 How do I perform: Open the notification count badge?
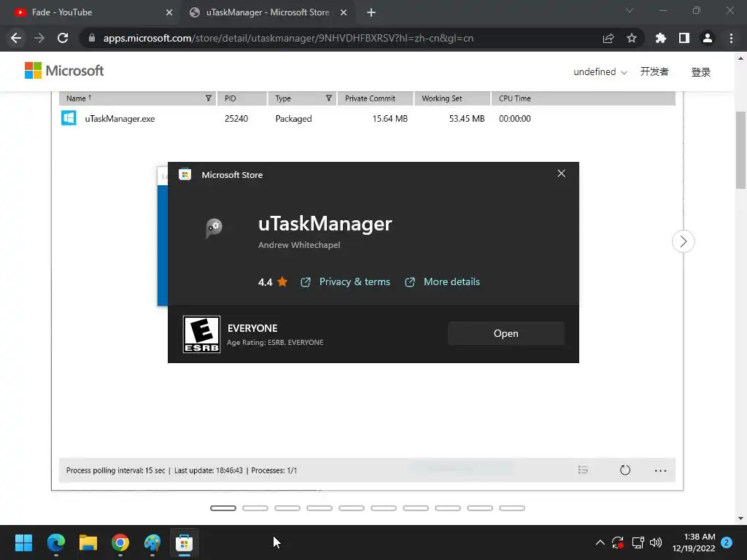click(x=727, y=542)
